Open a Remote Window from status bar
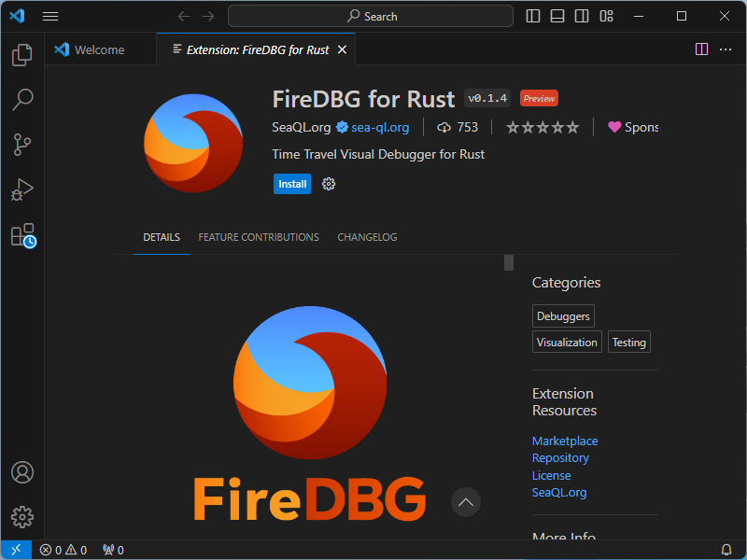 coord(16,550)
